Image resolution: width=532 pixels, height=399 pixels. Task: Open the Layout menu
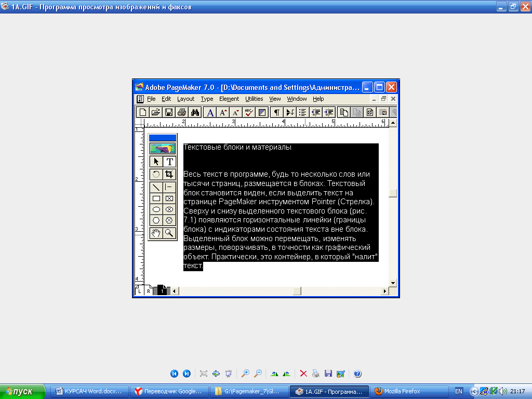coord(185,99)
